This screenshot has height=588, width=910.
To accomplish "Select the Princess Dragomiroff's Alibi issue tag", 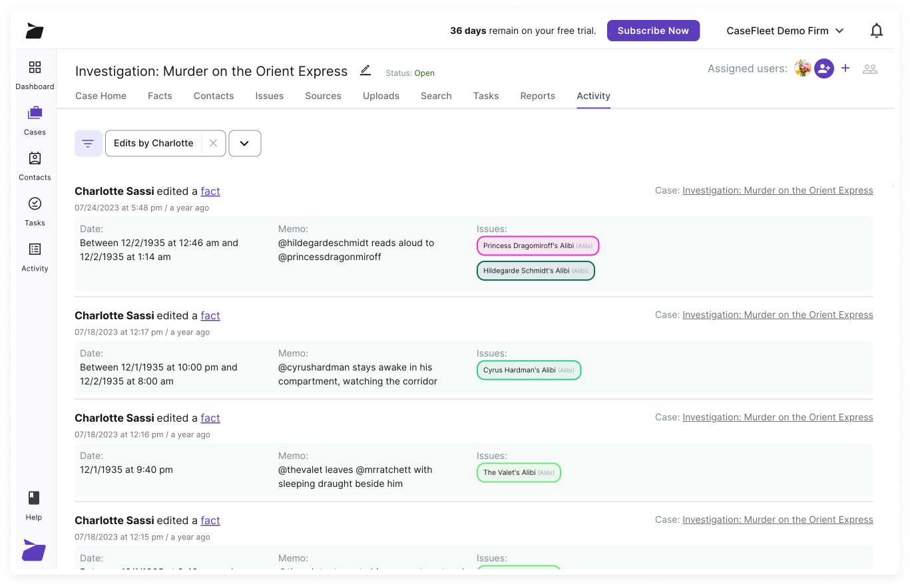I will (537, 245).
